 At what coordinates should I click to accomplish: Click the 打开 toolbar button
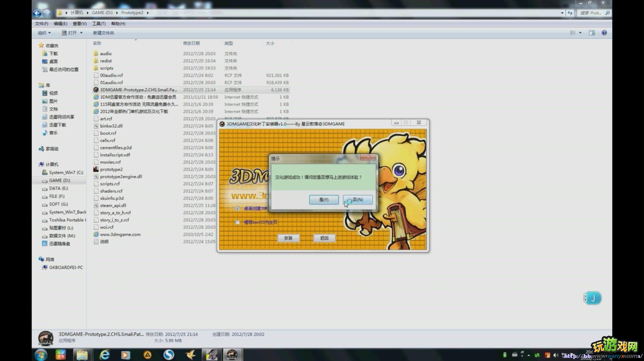69,33
